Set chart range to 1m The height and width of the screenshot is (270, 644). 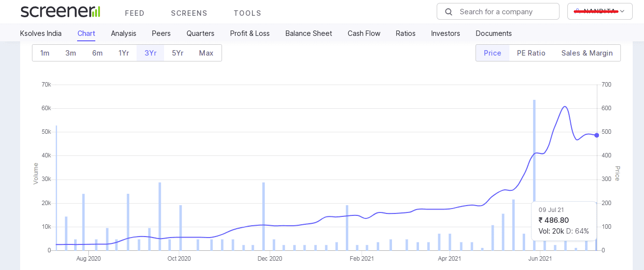[x=45, y=53]
